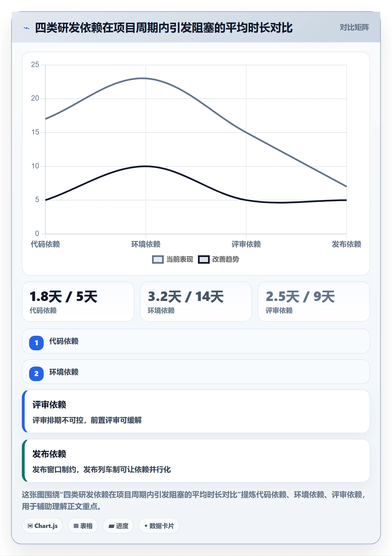Open the 3.2天 / 14天 环境依赖 card
This screenshot has width=392, height=556.
coord(196,302)
